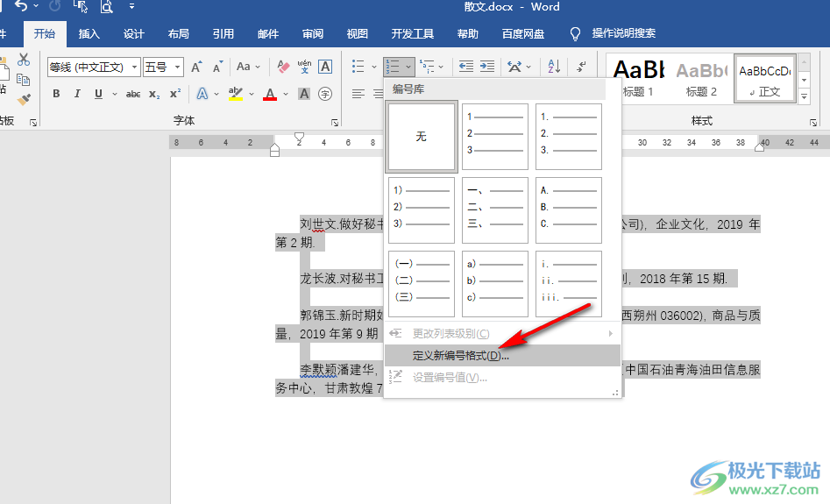Insert enclosed character 字 icon
The height and width of the screenshot is (504, 830).
tap(325, 95)
